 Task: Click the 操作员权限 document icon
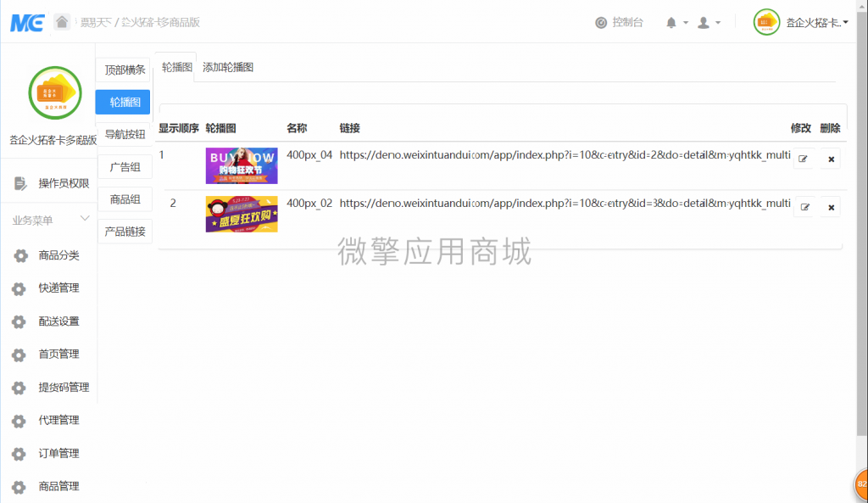[20, 183]
